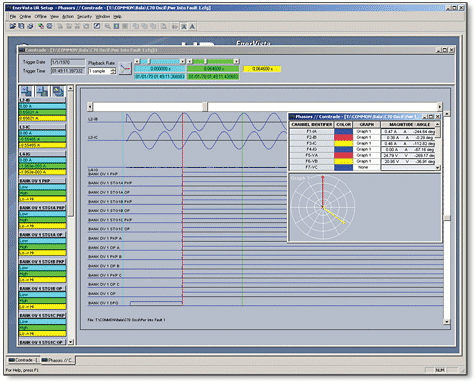Viewport: 476px width, 383px height.
Task: Open the View menu
Action: coord(54,16)
